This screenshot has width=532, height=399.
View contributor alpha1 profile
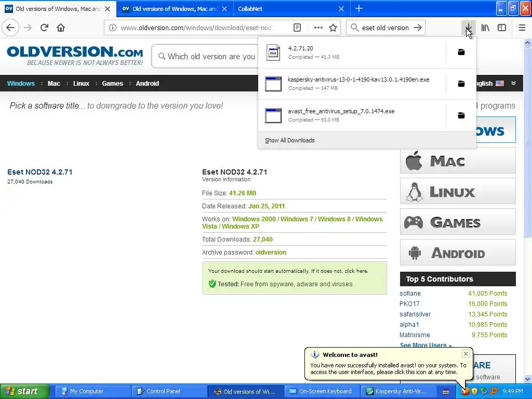click(x=409, y=325)
